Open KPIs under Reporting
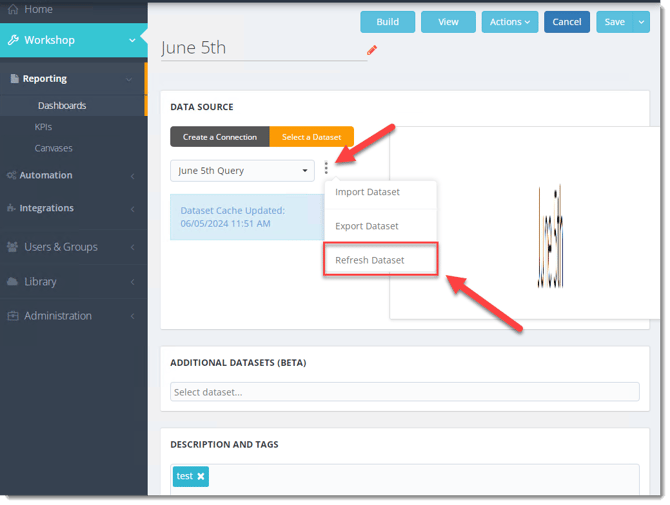Screen dimensions: 670x505 pos(43,127)
